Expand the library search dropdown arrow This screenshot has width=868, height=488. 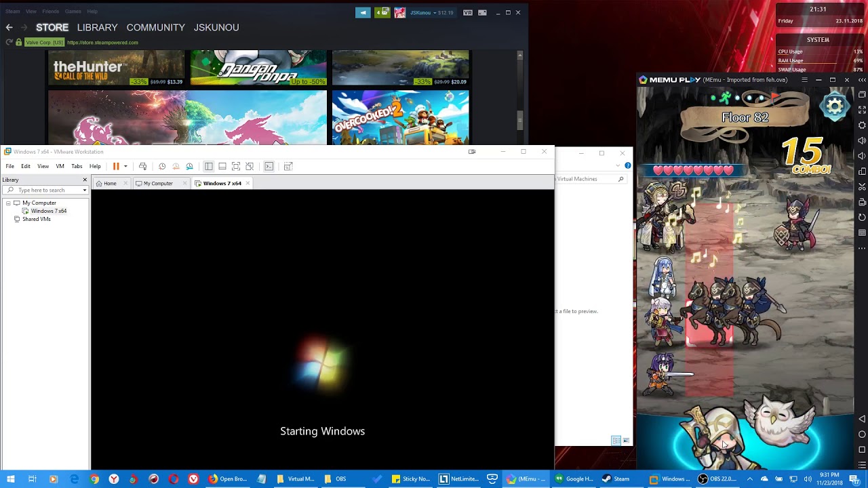pyautogui.click(x=85, y=190)
